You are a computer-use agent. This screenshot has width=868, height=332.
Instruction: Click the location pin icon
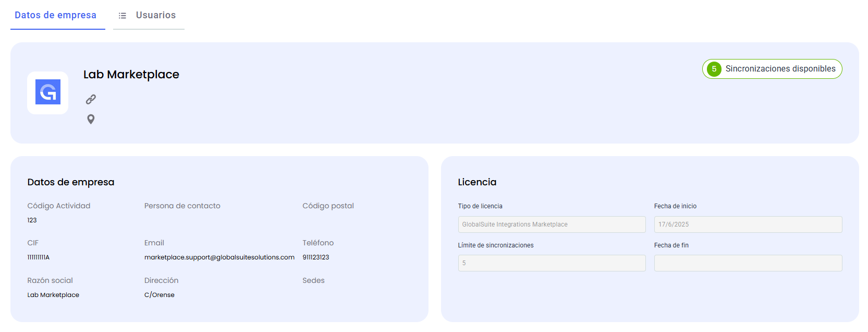pyautogui.click(x=91, y=120)
